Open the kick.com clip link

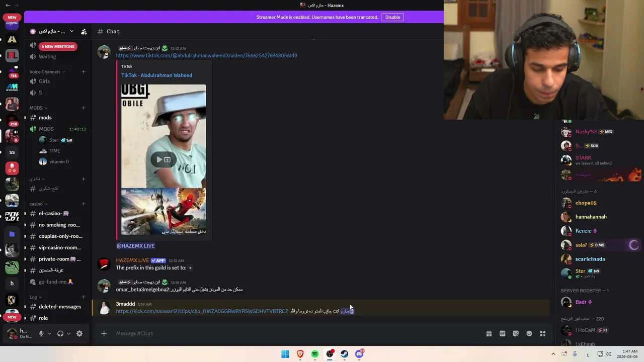202,311
